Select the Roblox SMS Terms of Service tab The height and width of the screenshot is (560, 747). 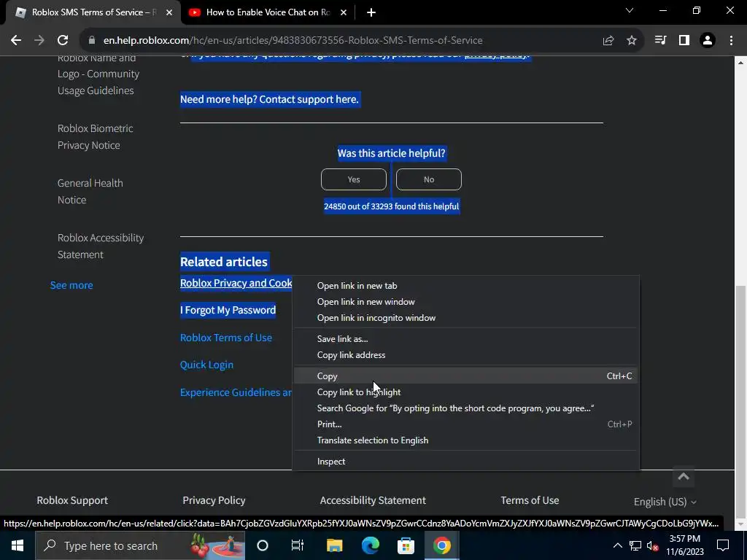coord(93,12)
